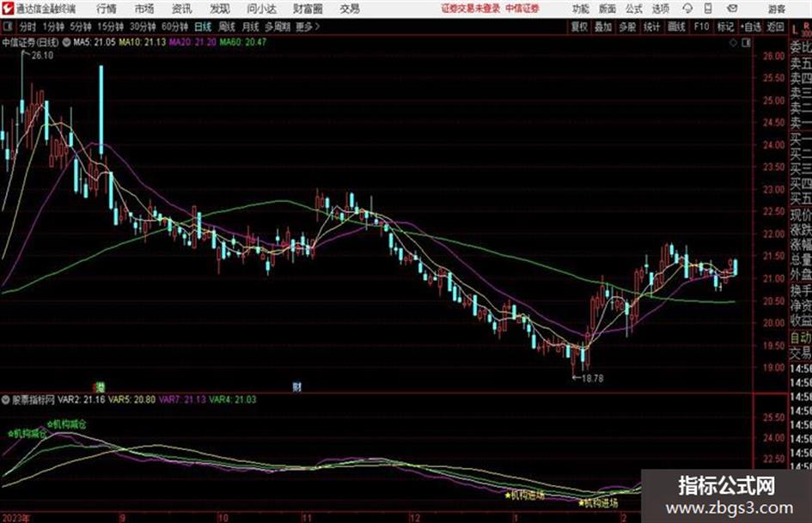812x523 pixels.
Task: Toggle the left panel icon beside 分时
Action: click(8, 27)
